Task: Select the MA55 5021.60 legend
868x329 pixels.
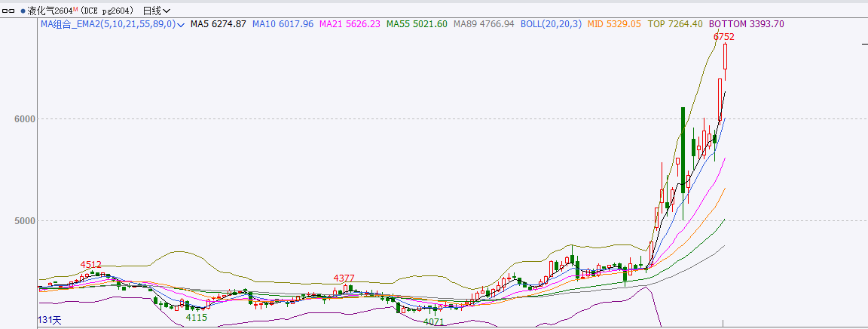Action: click(417, 24)
